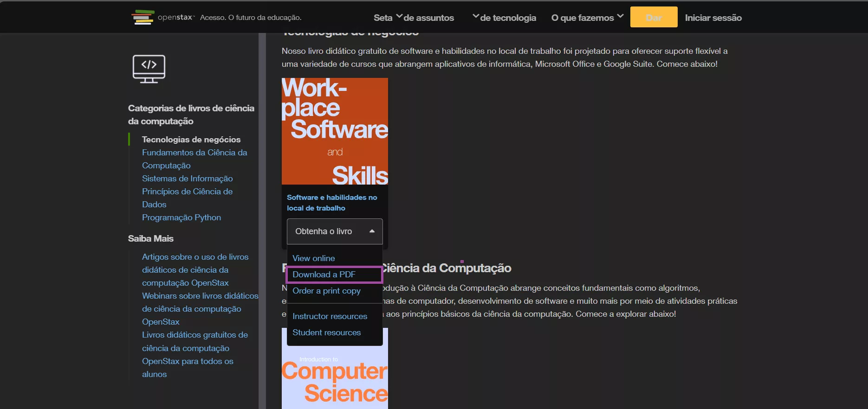Open 'Software e habilidades no local de trabalho' title
The width and height of the screenshot is (868, 409).
point(332,203)
